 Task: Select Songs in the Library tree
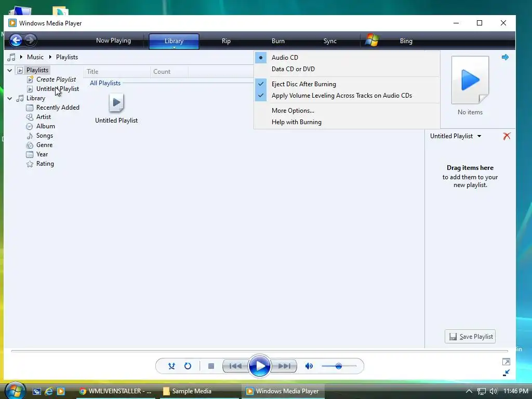pyautogui.click(x=45, y=136)
